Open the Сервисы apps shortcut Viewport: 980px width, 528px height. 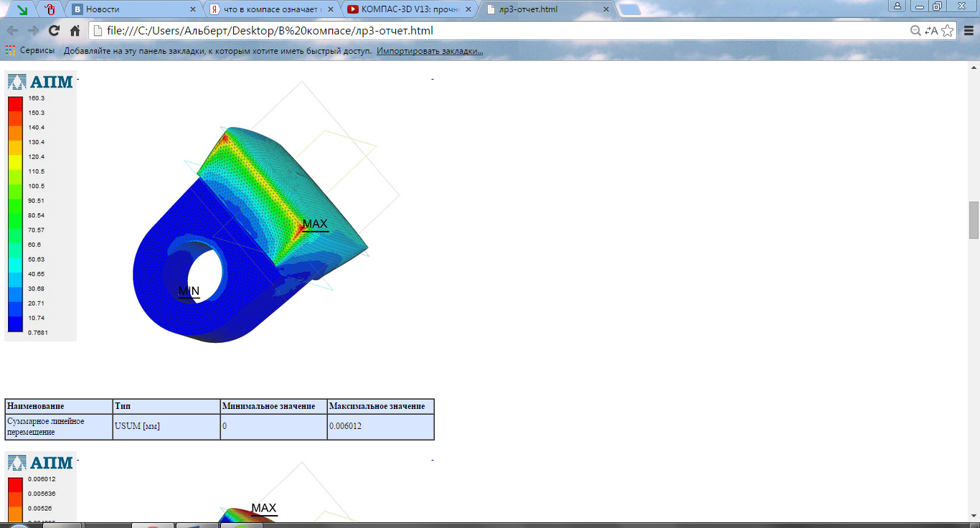(29, 51)
